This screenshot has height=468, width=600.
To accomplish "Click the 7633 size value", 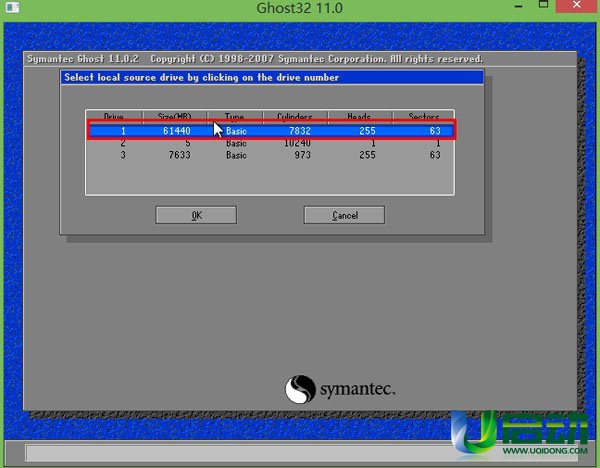I will coord(179,155).
